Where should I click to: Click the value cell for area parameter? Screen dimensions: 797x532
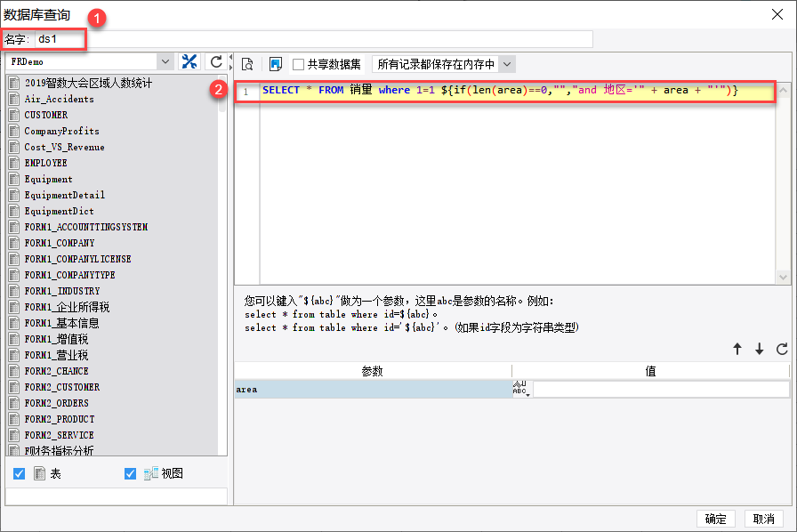coord(661,389)
